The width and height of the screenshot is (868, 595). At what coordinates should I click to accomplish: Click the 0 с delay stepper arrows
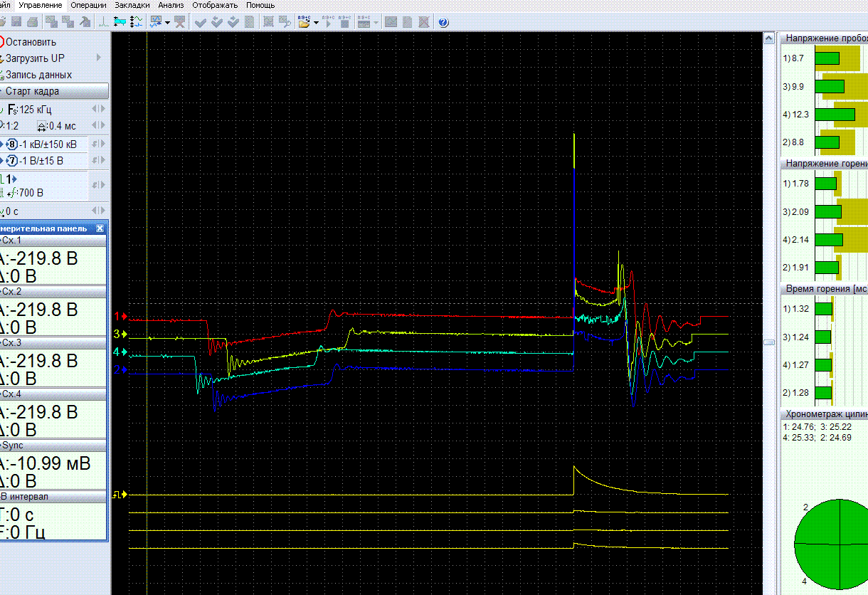pyautogui.click(x=99, y=211)
